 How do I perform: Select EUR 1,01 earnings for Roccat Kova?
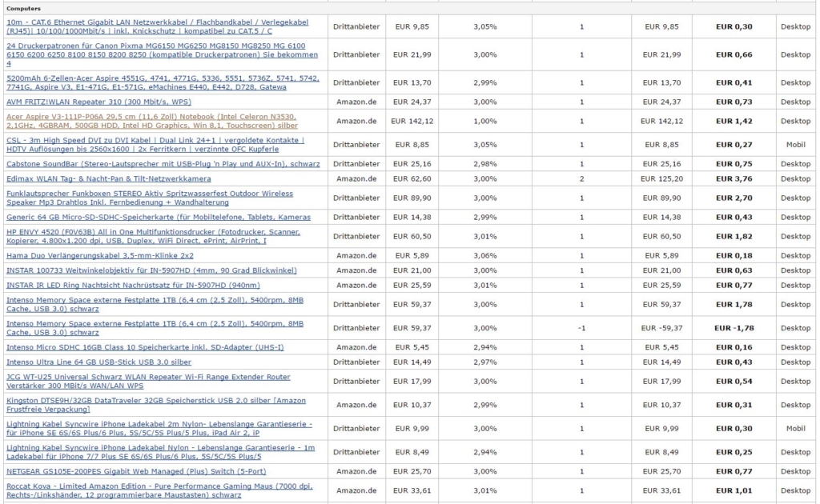734,490
